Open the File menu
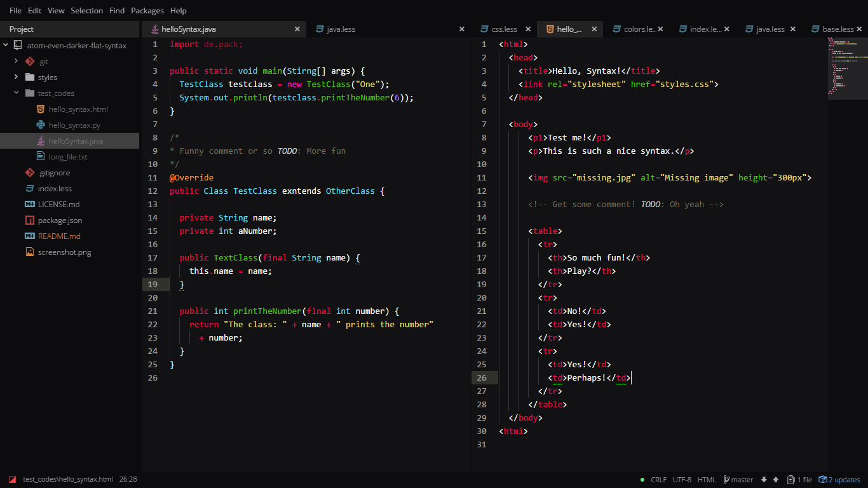This screenshot has height=488, width=868. tap(15, 10)
